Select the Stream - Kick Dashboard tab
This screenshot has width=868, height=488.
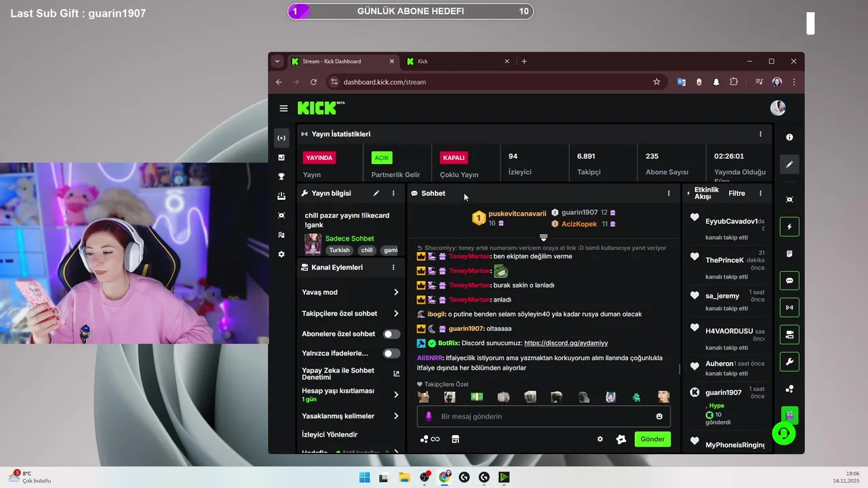tap(344, 61)
